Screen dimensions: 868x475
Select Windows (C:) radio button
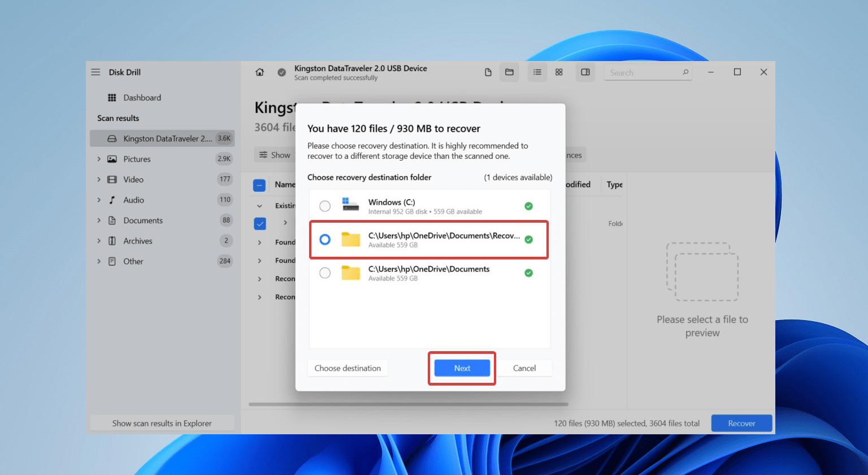325,206
